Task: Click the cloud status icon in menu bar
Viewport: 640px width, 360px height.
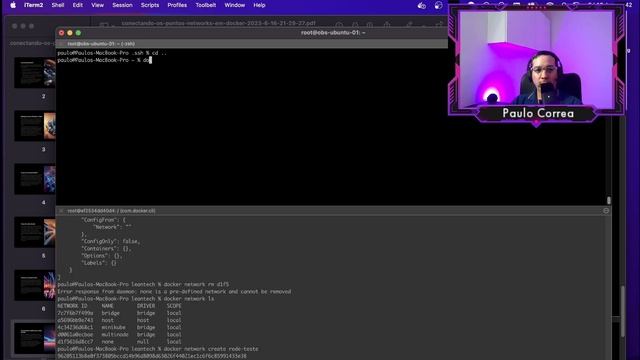Action: (422, 5)
